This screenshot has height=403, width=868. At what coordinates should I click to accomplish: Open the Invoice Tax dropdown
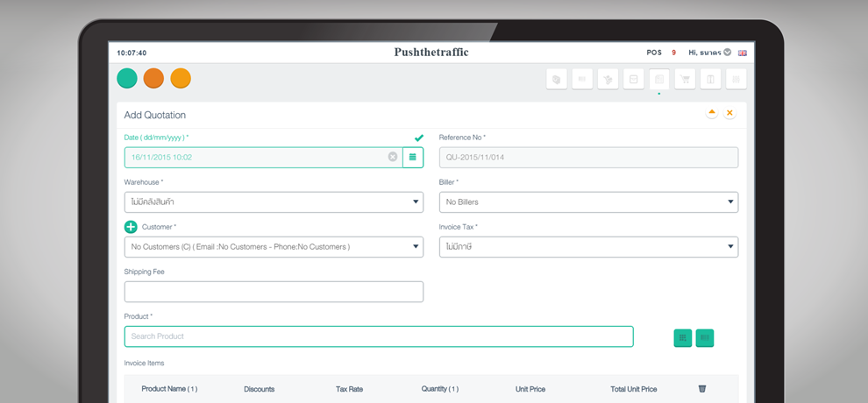(x=588, y=247)
